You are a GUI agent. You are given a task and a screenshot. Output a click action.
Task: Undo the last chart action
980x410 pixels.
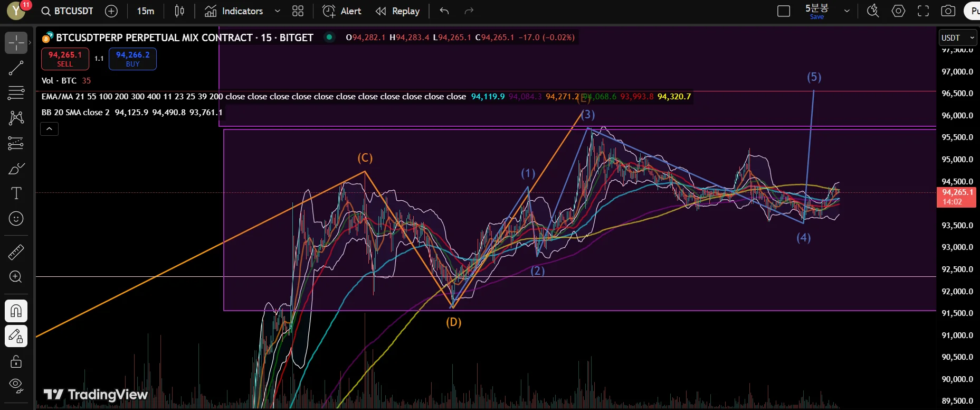444,11
